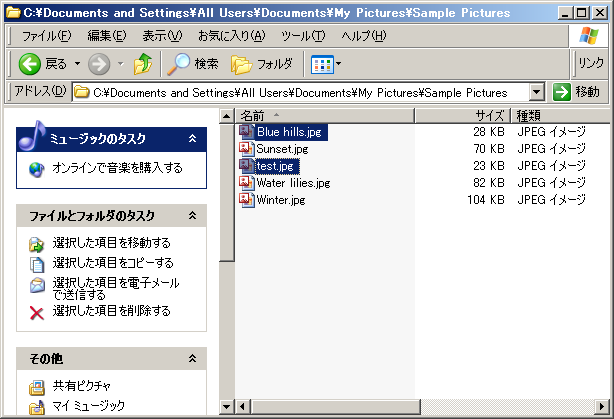Open the back button history dropdown arrow
Viewport: 614px width, 419px height.
[x=78, y=64]
